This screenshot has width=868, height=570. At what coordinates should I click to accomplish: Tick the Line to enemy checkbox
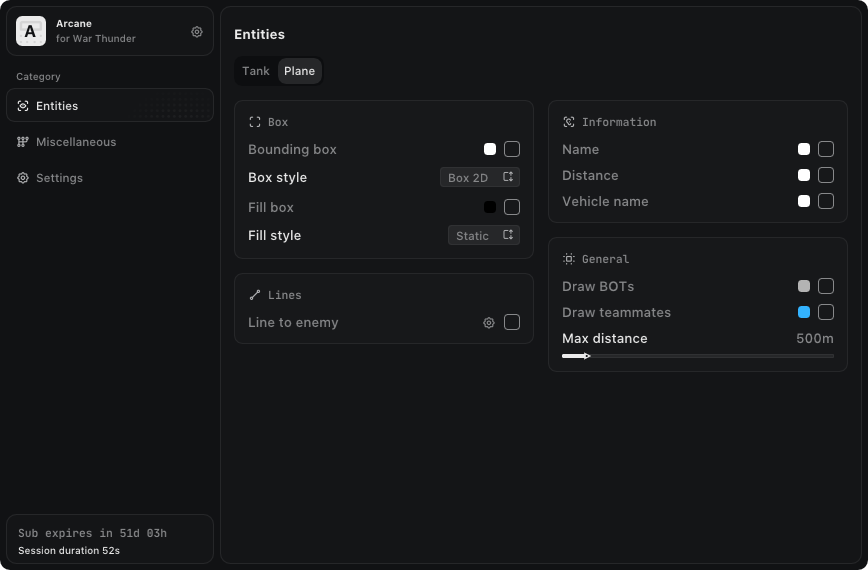[512, 322]
